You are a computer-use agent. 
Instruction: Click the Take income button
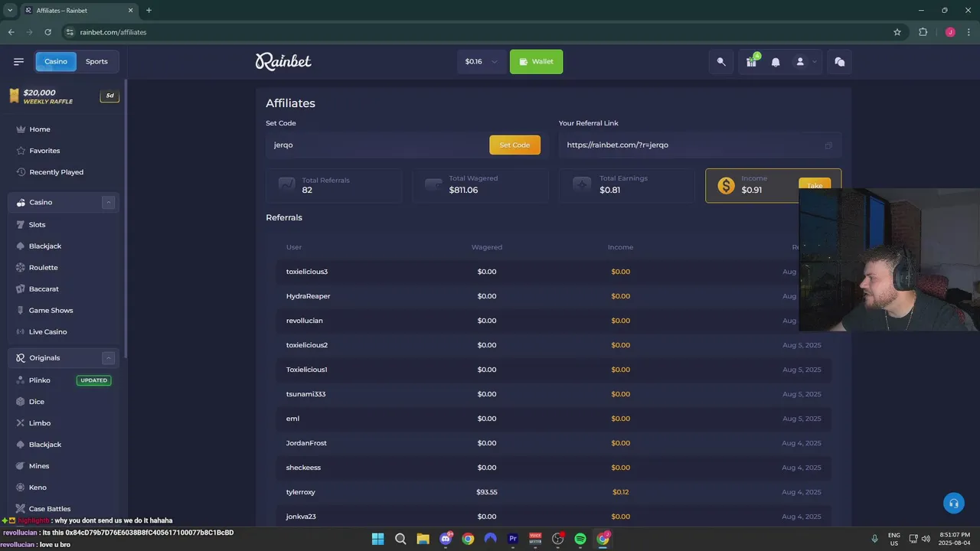pyautogui.click(x=815, y=186)
